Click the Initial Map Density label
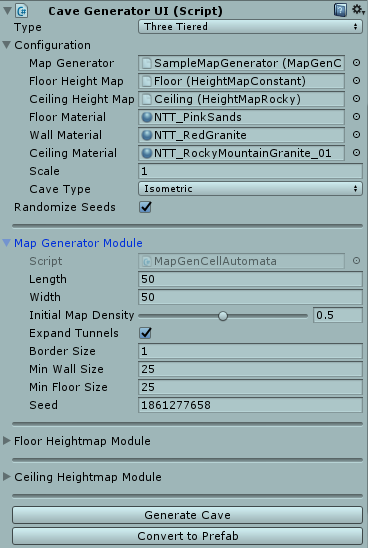 point(81,315)
